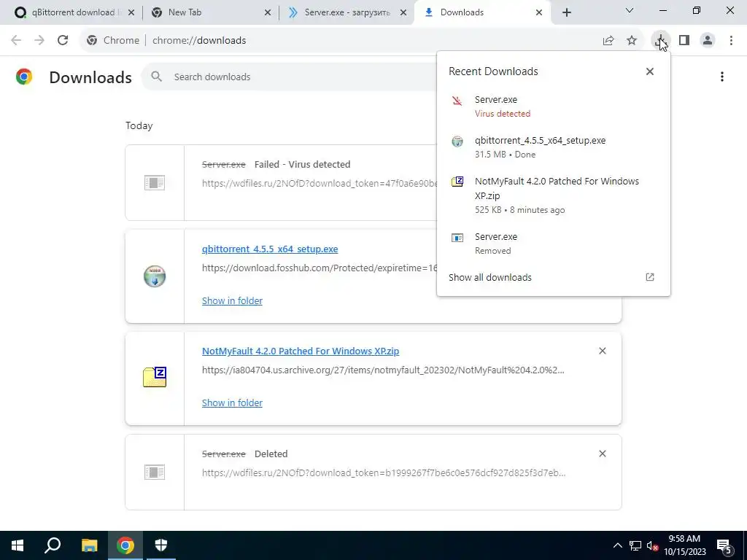
Task: Select Server.exe Removed popup entry
Action: [x=553, y=244]
